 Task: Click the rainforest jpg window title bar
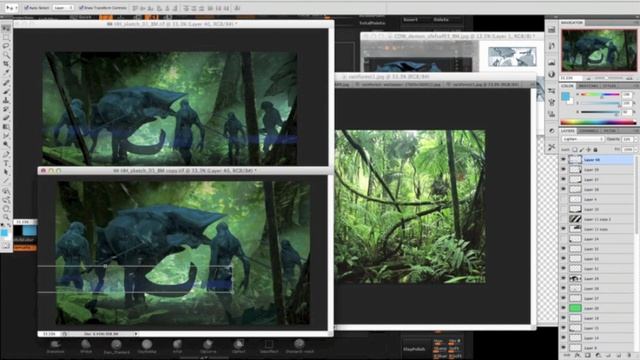coord(435,76)
